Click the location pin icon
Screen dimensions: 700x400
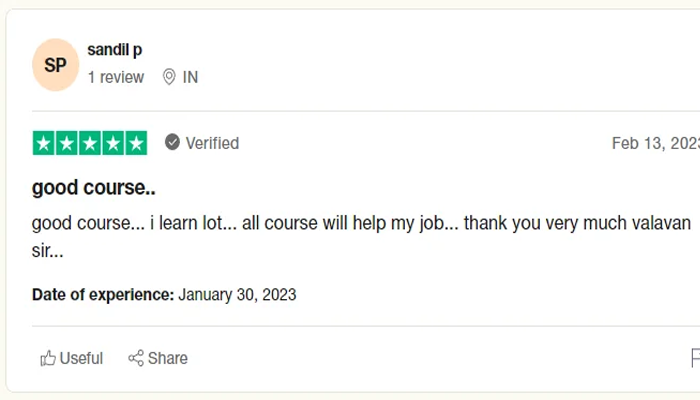tap(169, 77)
